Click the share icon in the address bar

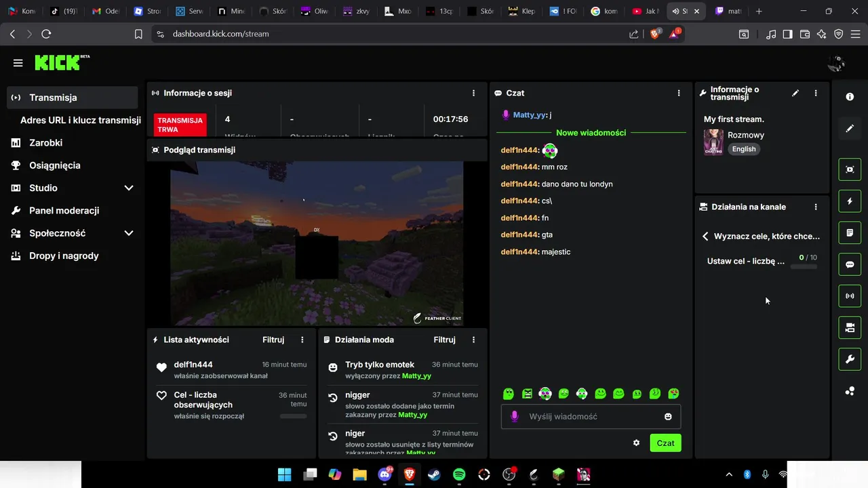coord(633,34)
